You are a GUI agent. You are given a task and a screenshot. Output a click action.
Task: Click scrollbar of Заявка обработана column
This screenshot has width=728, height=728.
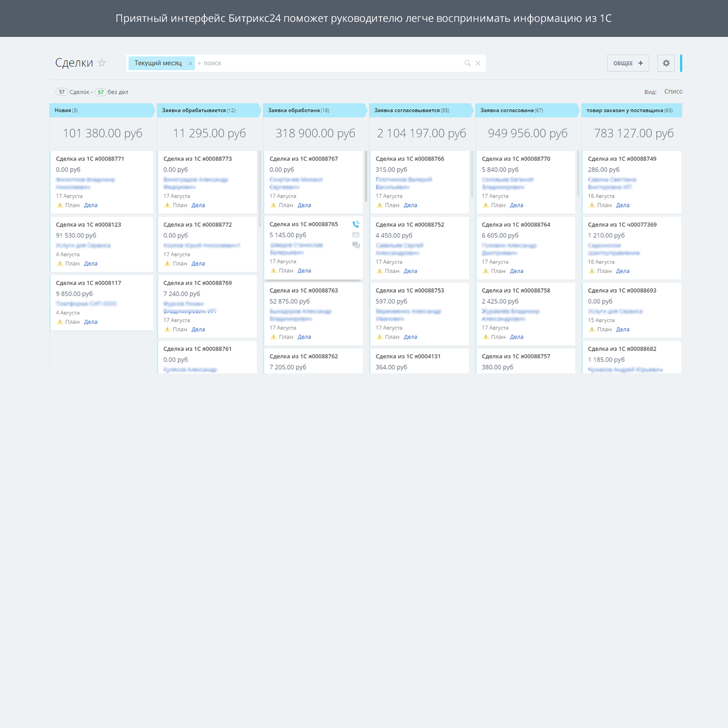pyautogui.click(x=366, y=177)
